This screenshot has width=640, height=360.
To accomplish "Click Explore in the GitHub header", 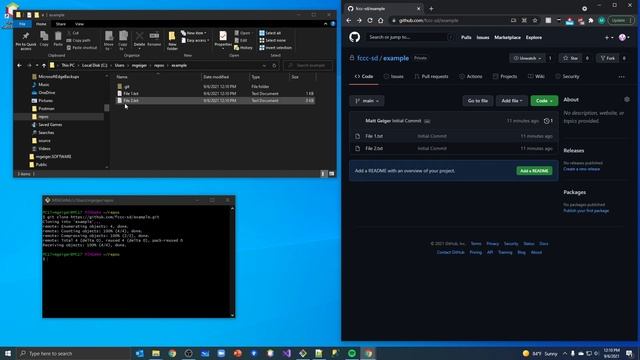I will (x=533, y=38).
